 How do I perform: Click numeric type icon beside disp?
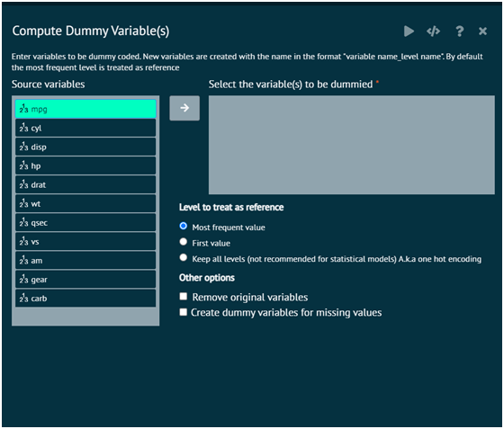point(23,147)
